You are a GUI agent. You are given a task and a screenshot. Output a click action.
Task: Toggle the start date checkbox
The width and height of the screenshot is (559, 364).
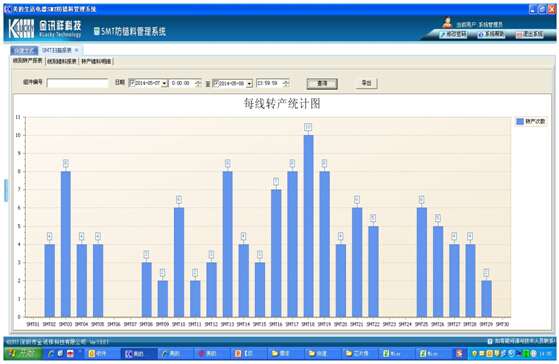coord(132,83)
